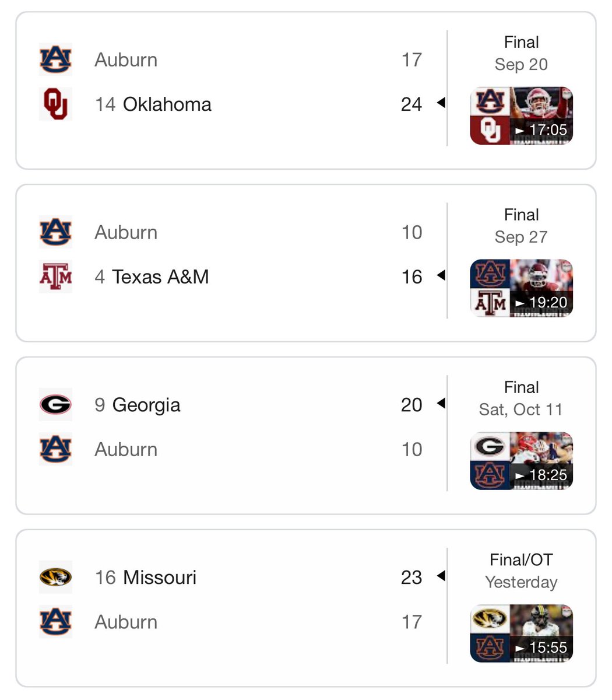Viewport: 612px width, 700px height.
Task: Play the 19:20 Auburn–Texas A&M highlights video
Action: click(522, 288)
